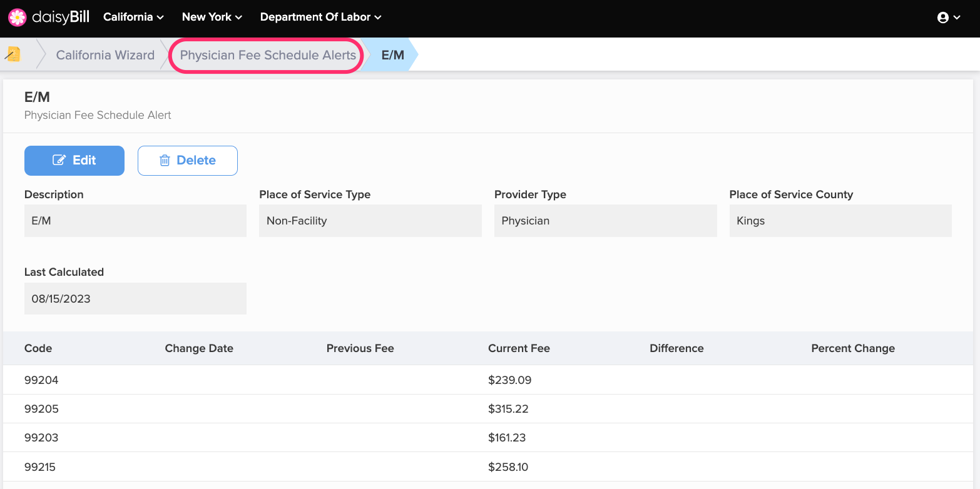
Task: Click the Delete button
Action: (x=188, y=161)
